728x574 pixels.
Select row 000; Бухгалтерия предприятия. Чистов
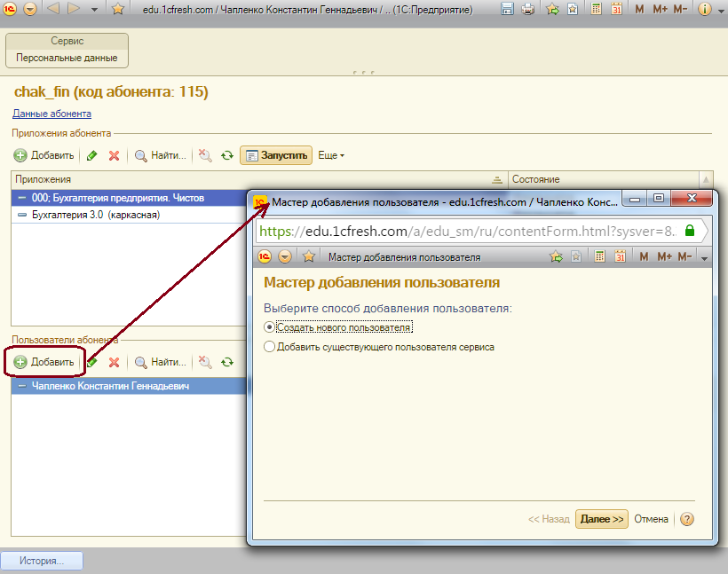[129, 198]
